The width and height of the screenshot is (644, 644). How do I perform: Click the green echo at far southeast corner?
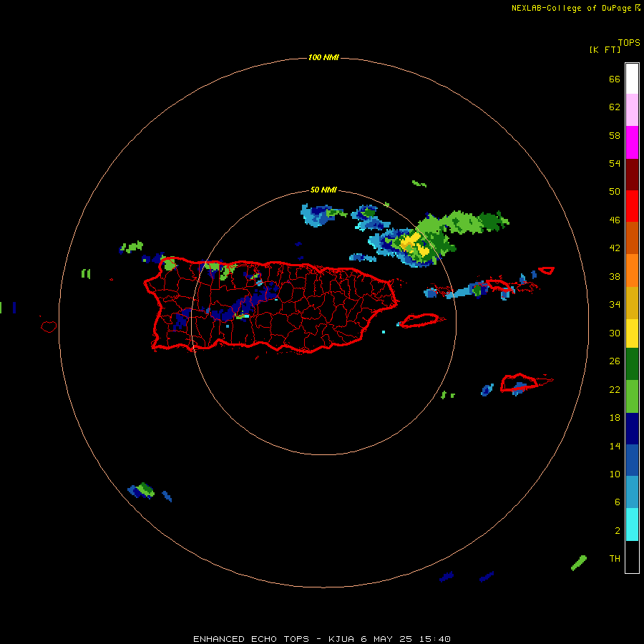(579, 562)
